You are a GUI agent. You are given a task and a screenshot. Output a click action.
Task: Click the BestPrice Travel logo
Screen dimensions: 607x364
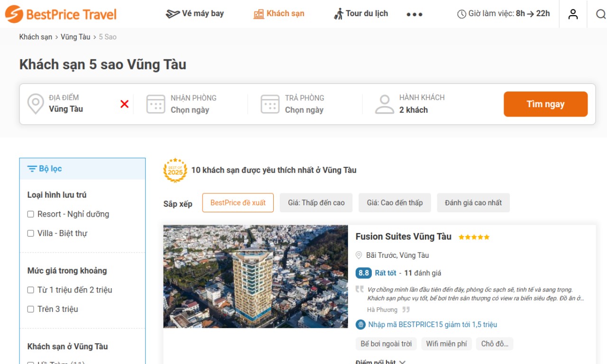tap(61, 14)
